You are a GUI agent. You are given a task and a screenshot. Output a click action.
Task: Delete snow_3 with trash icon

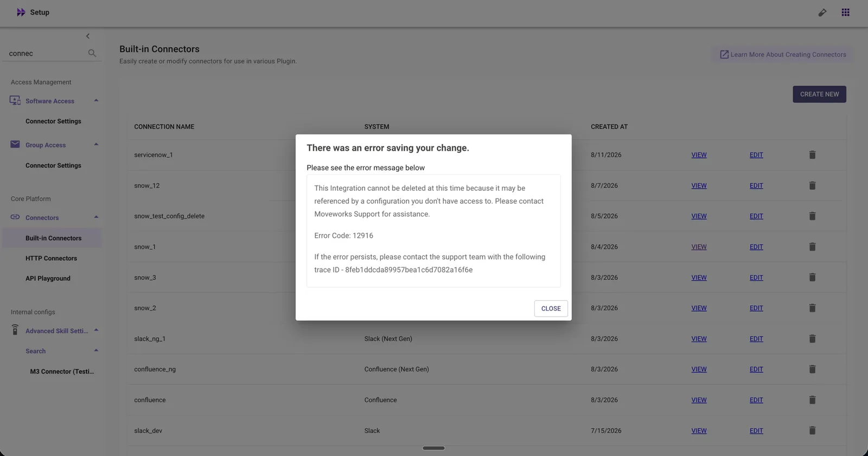coord(812,277)
